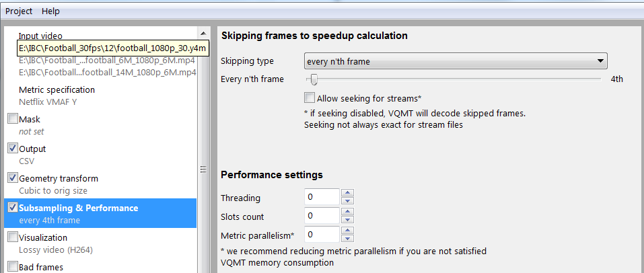The image size is (644, 273).
Task: Disable the Geometry transform checkbox
Action: pyautogui.click(x=13, y=178)
